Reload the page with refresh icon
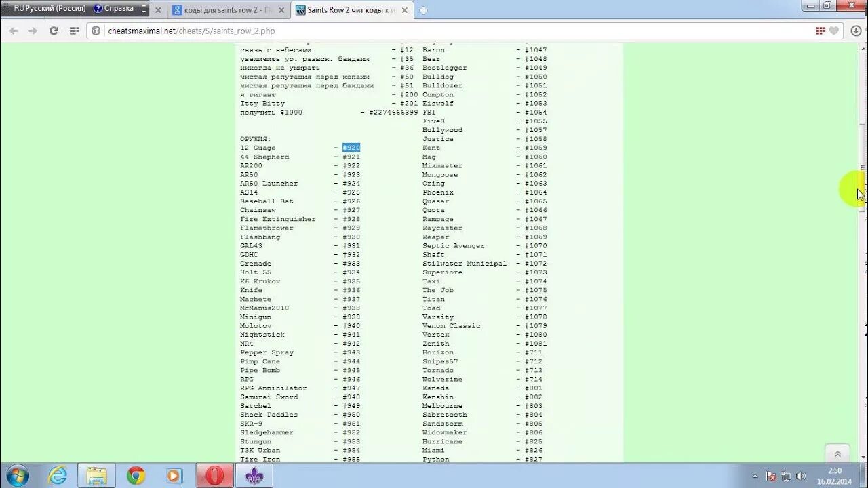This screenshot has height=488, width=868. (54, 30)
